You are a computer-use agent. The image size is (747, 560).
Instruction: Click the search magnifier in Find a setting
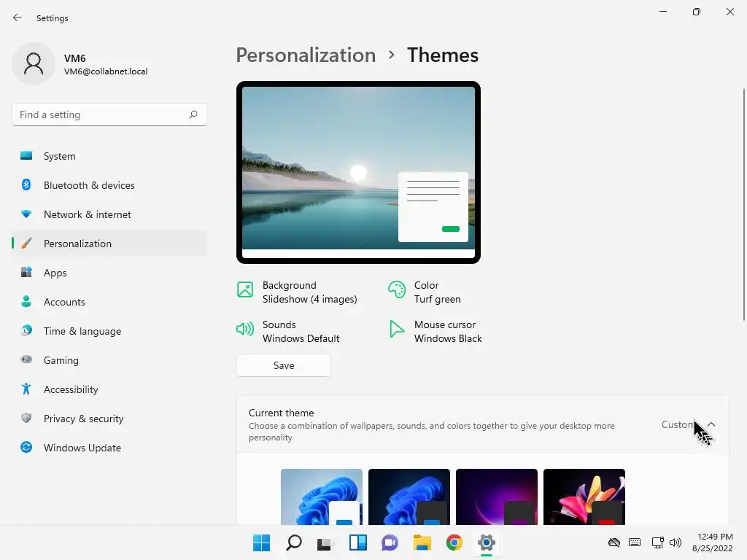tap(193, 114)
